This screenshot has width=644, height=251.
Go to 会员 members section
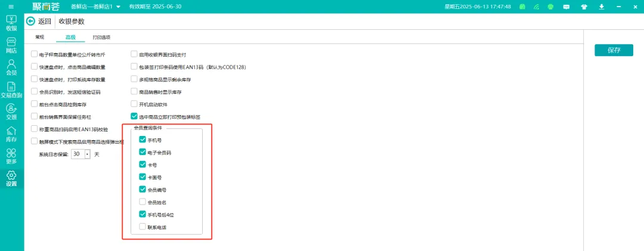(x=11, y=67)
